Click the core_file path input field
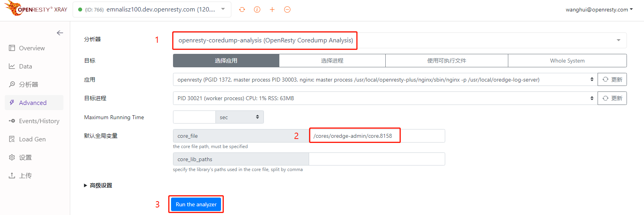Screen dimensions: 644x215 [x=377, y=136]
